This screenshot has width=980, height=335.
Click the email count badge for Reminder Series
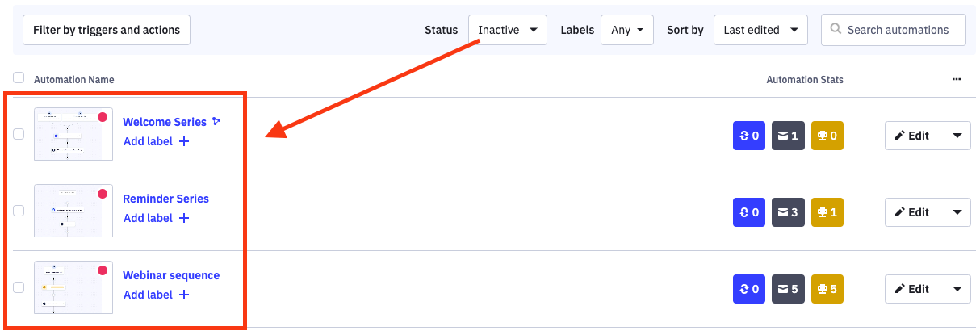point(788,212)
